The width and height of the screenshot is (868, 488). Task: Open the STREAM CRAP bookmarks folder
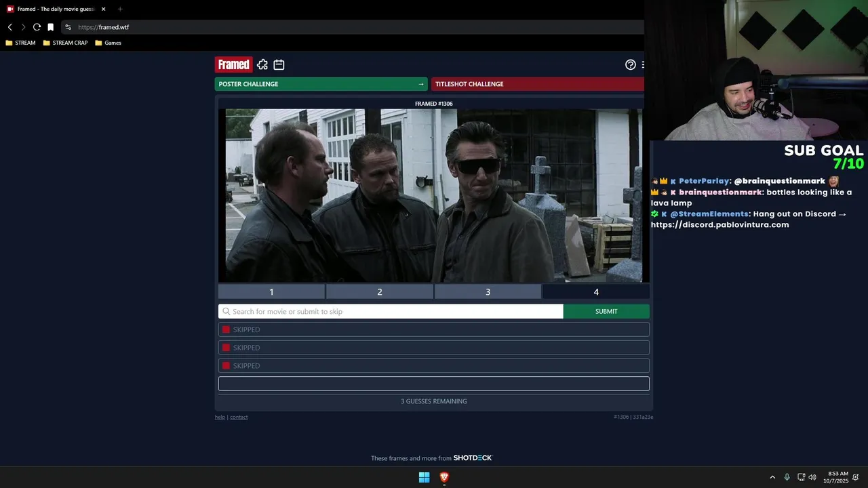[65, 43]
